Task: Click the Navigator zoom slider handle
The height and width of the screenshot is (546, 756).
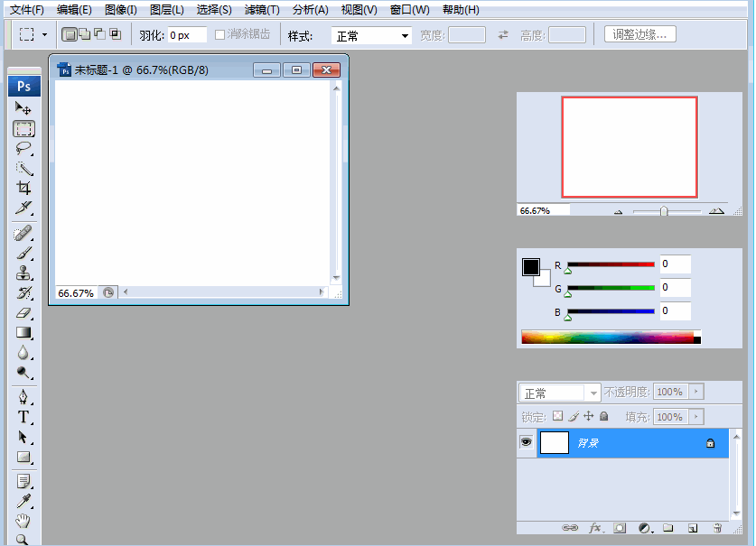Action: 664,211
